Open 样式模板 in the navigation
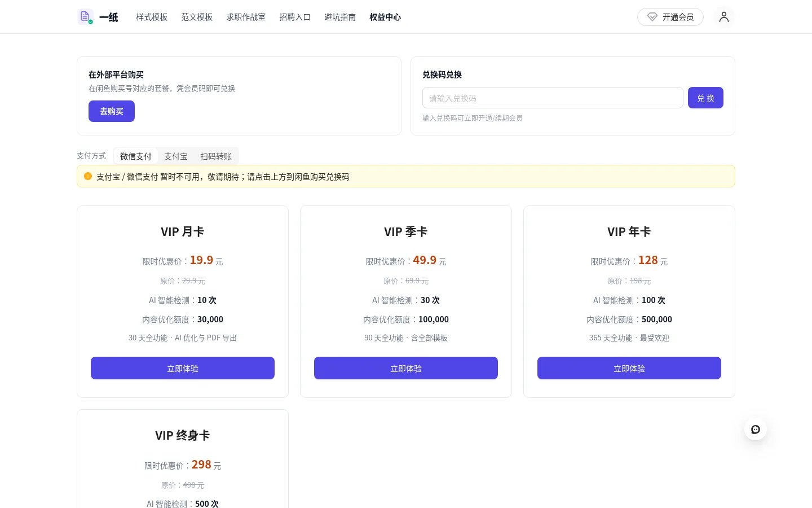This screenshot has width=812, height=508. tap(152, 17)
